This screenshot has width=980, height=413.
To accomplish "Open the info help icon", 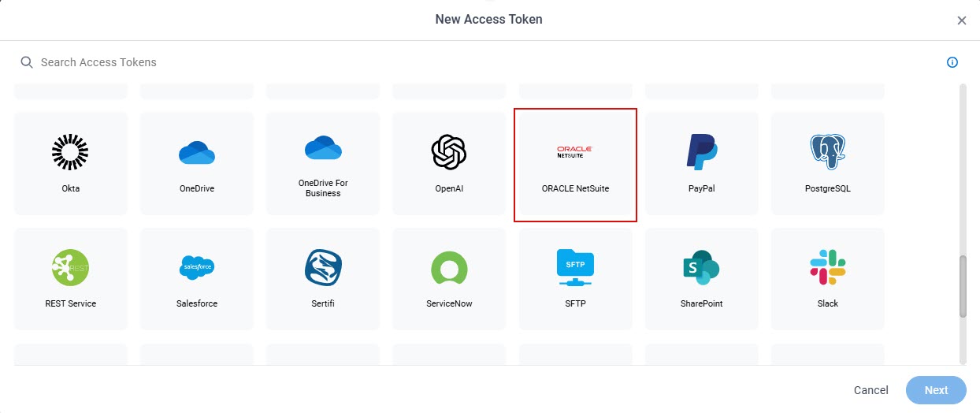I will [952, 62].
